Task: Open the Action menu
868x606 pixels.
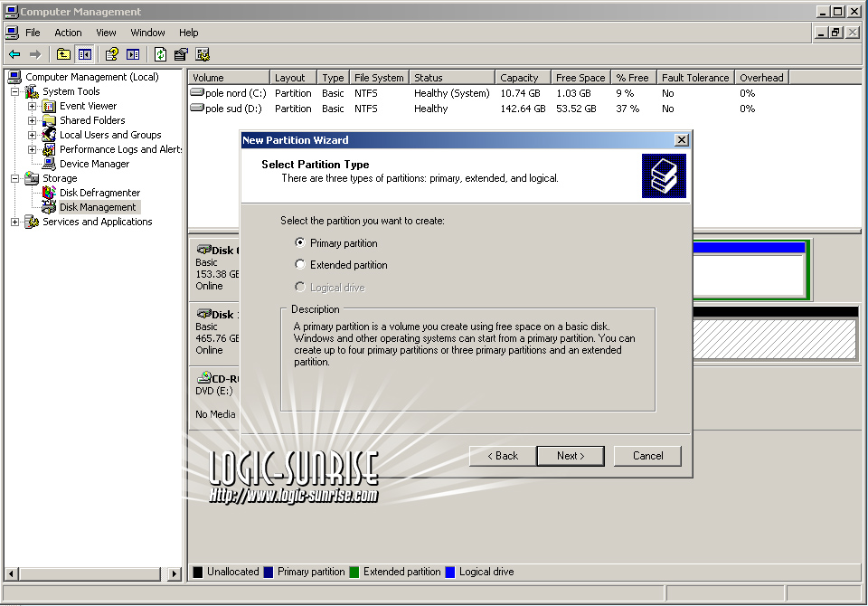Action: [x=68, y=33]
